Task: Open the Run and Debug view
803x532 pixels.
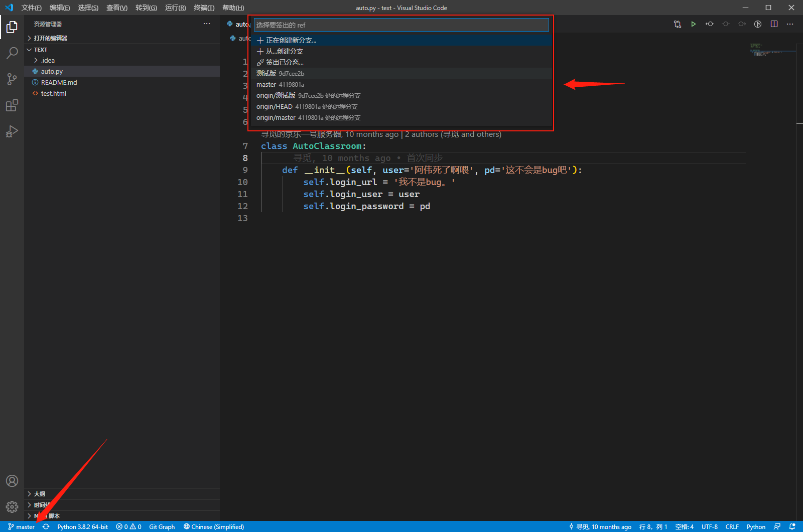Action: coord(12,131)
